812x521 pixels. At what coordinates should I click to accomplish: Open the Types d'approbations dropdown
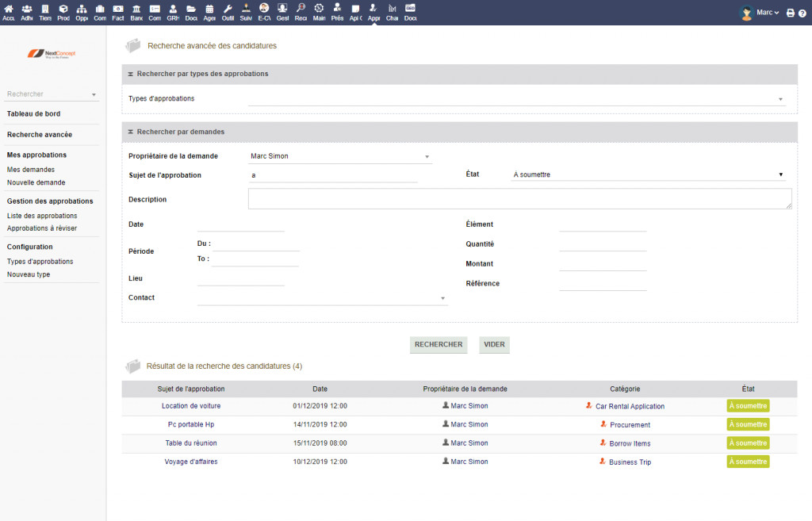(516, 99)
